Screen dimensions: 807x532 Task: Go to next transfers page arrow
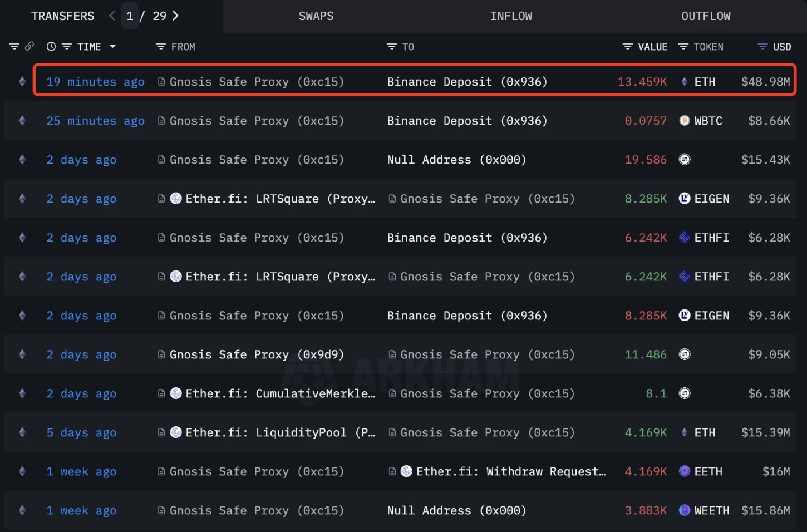175,16
